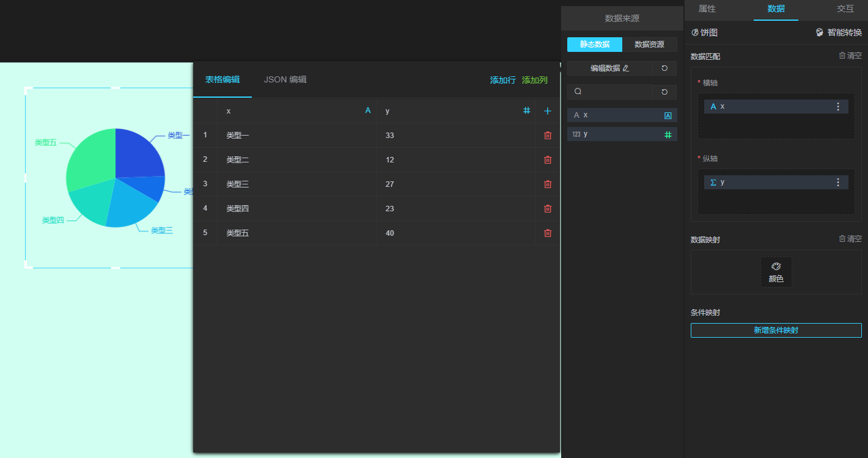Click refresh icon beside 编辑数据
Screen dimensions: 868x458
click(x=664, y=68)
